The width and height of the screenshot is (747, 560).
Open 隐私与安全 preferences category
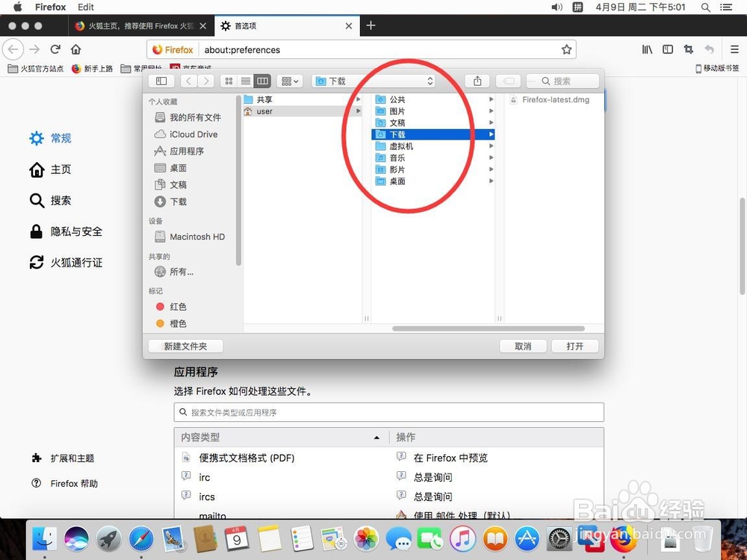[66, 231]
